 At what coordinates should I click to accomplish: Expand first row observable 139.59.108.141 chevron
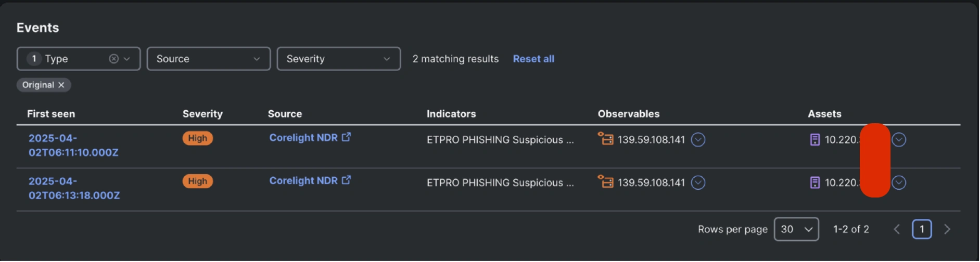698,139
